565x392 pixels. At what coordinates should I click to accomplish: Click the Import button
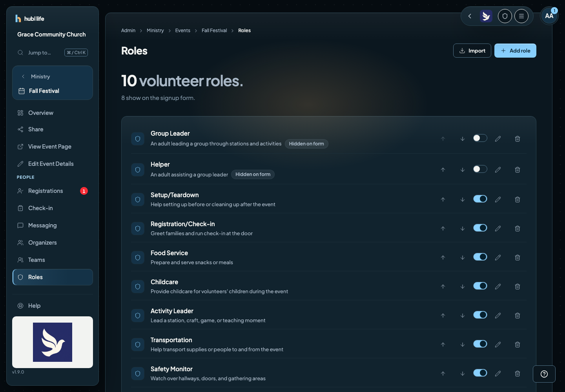click(472, 51)
